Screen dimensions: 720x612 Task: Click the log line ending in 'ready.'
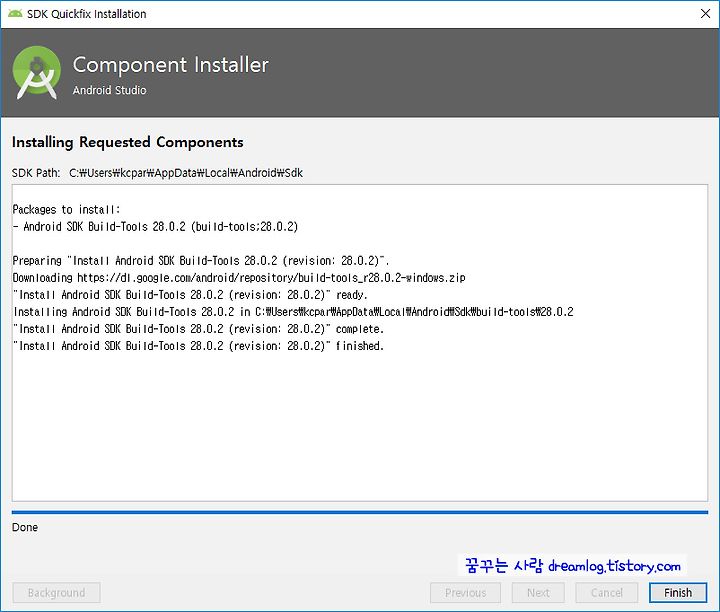[190, 294]
